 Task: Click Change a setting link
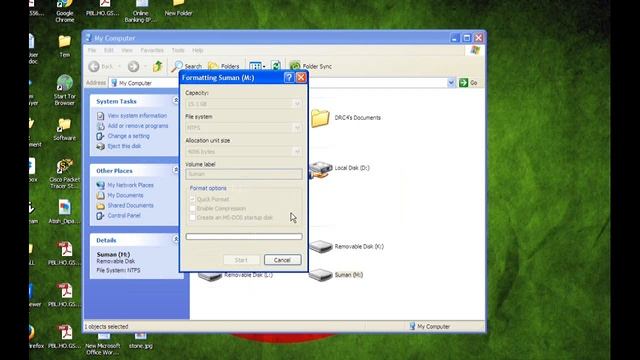coord(129,136)
